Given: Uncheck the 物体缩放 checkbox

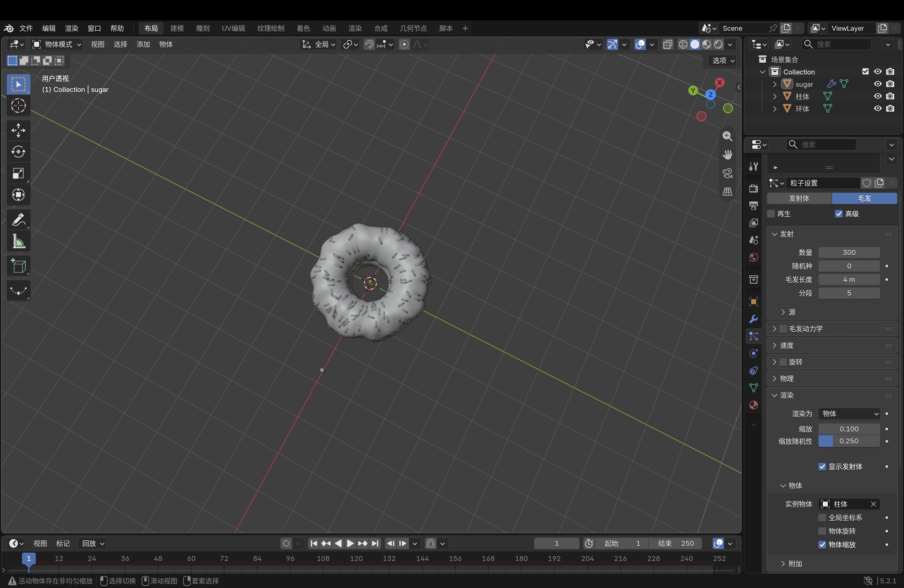Looking at the screenshot, I should click(822, 545).
